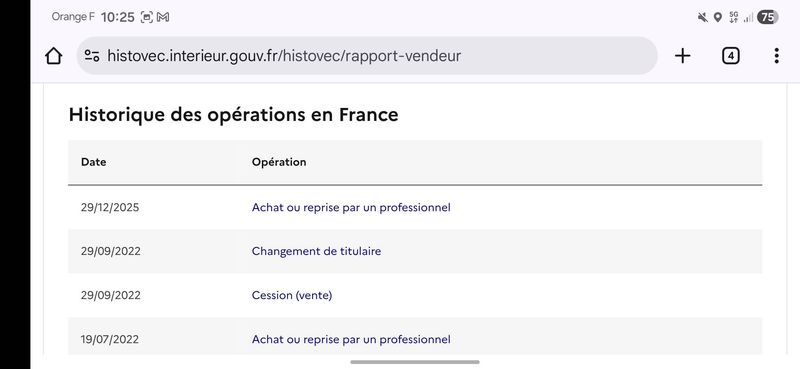Viewport: 800px width, 369px height.
Task: Tap the 10:25 clock in status bar
Action: (x=118, y=17)
